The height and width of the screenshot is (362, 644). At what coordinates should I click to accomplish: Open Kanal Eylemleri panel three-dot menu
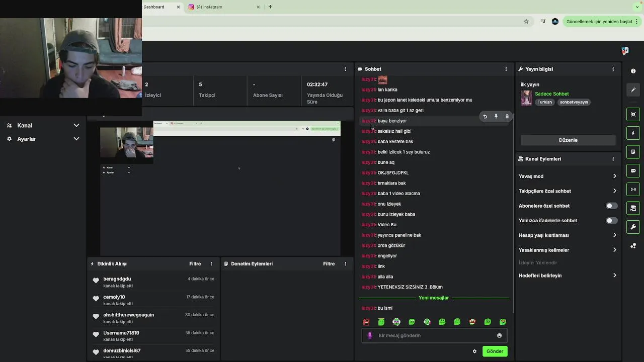[613, 159]
